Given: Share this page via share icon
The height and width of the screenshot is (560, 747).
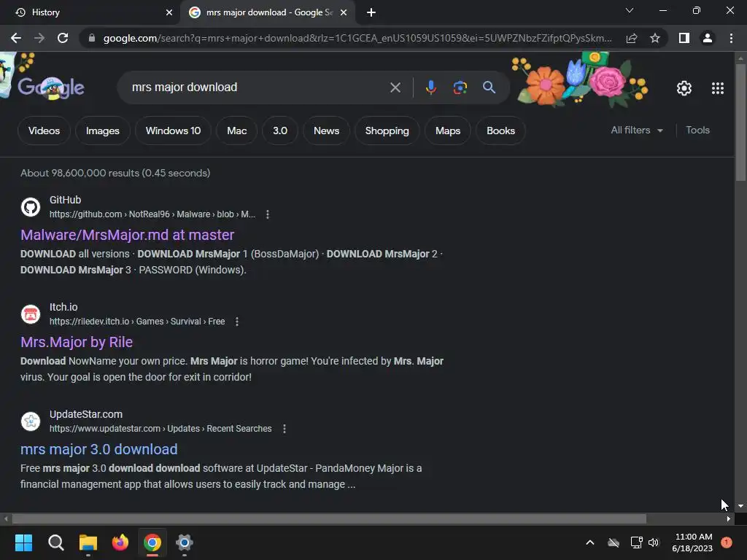Looking at the screenshot, I should [x=632, y=38].
